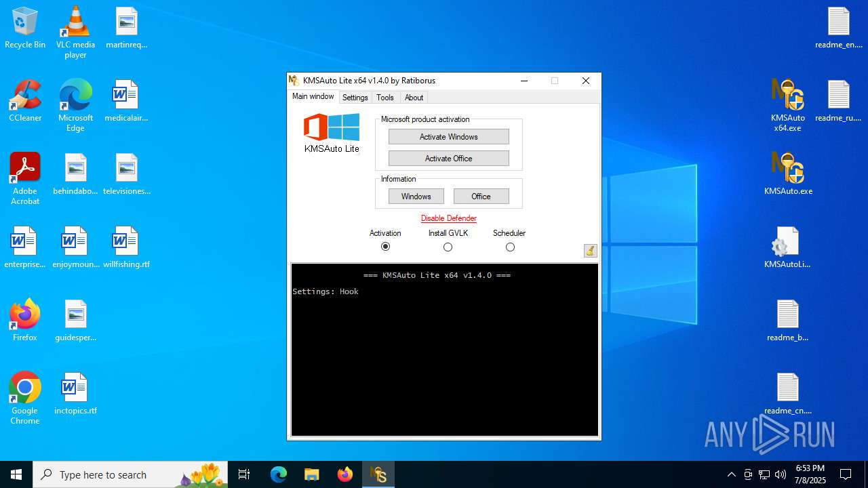Open the Recycle Bin desktop icon

(x=25, y=28)
